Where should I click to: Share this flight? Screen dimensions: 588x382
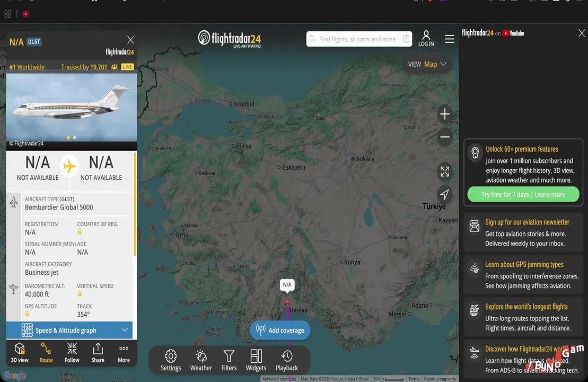(98, 353)
